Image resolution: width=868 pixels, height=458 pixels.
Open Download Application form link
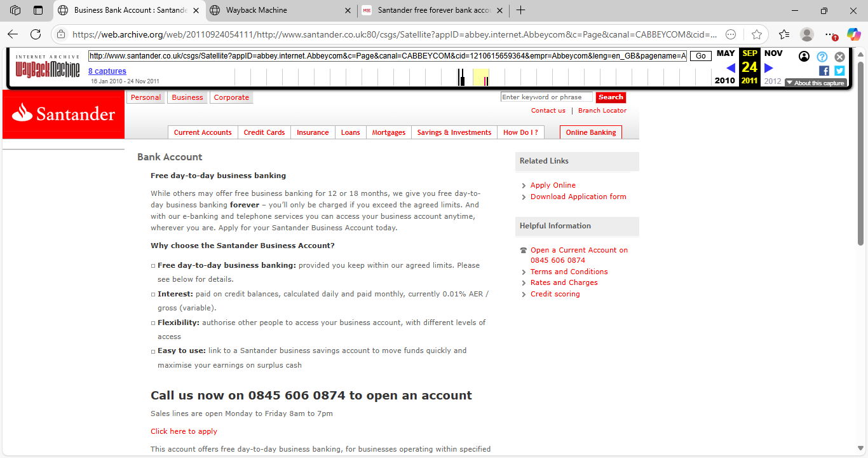[578, 197]
